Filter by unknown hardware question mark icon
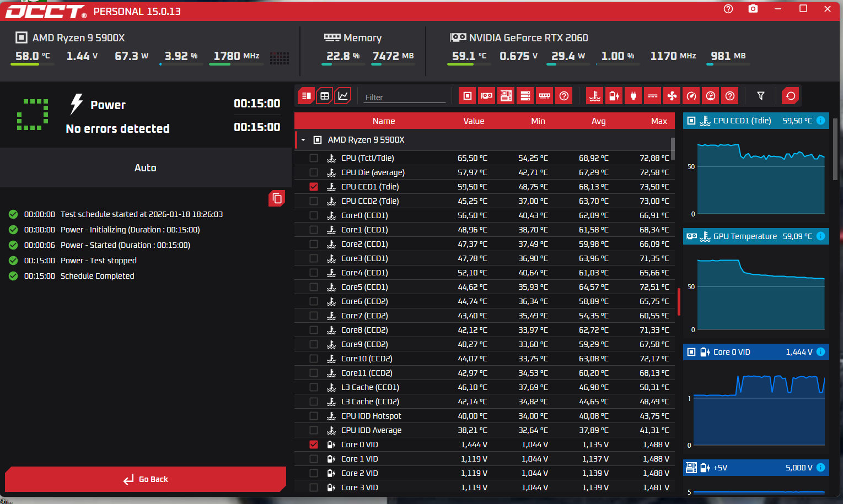 564,96
